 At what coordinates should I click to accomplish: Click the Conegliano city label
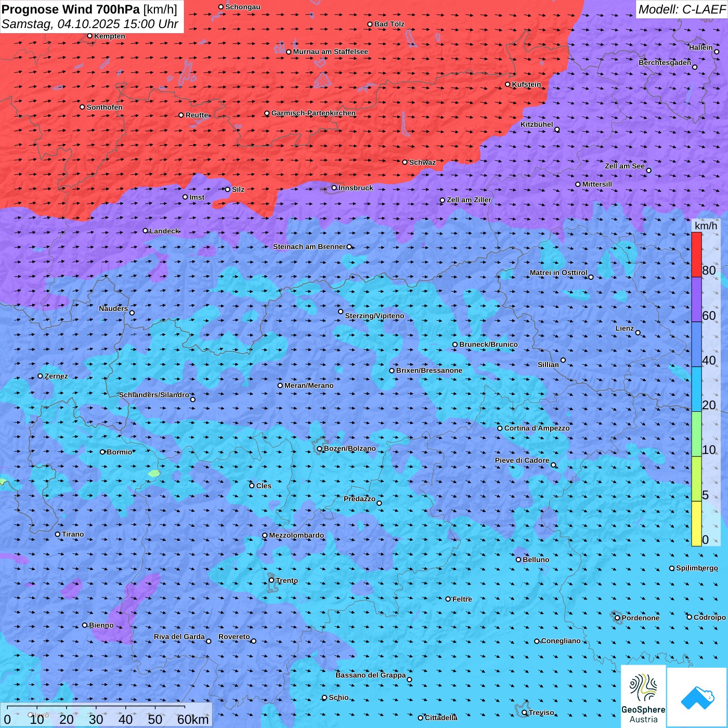point(561,641)
